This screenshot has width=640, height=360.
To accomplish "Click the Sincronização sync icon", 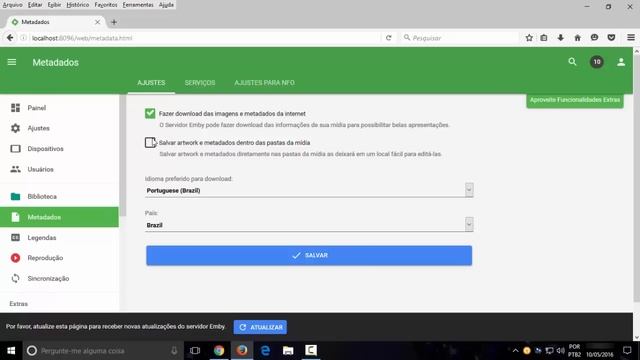I will 16,278.
